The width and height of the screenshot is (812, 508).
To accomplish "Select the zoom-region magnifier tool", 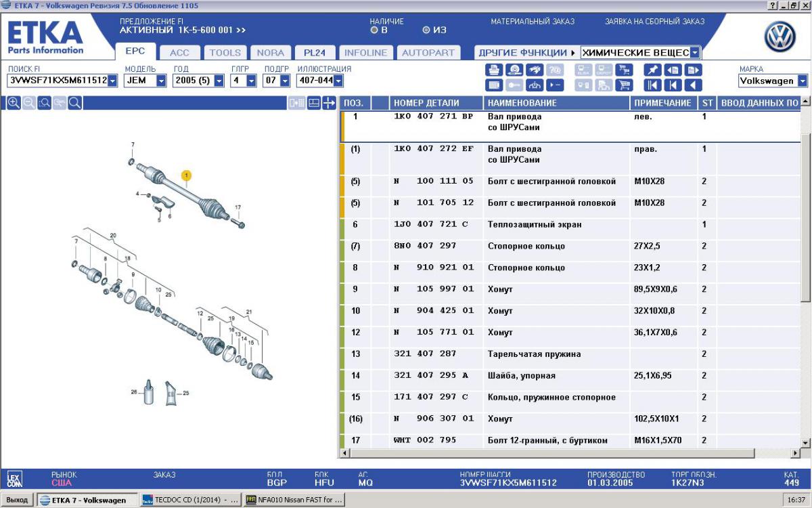I will click(44, 103).
